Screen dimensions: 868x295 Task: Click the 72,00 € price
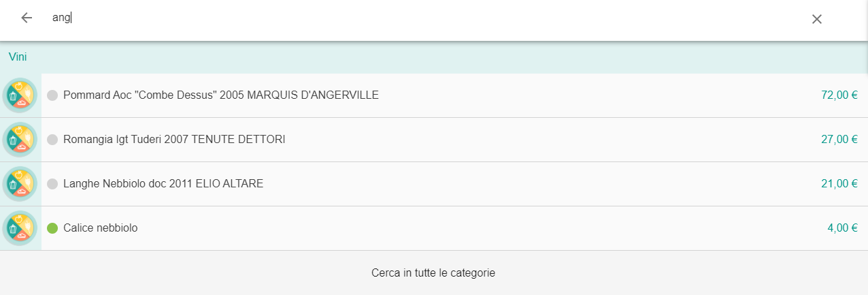click(839, 95)
